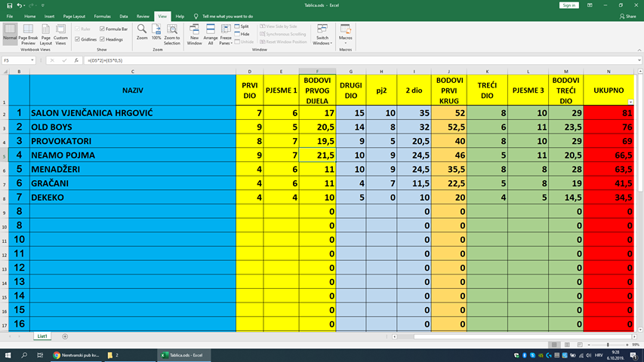Uncheck the Formula Bar checkbox
The width and height of the screenshot is (644, 362).
(x=103, y=29)
